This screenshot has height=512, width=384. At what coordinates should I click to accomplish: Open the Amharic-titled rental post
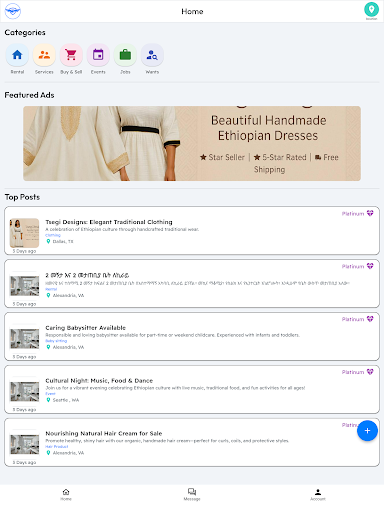click(192, 284)
